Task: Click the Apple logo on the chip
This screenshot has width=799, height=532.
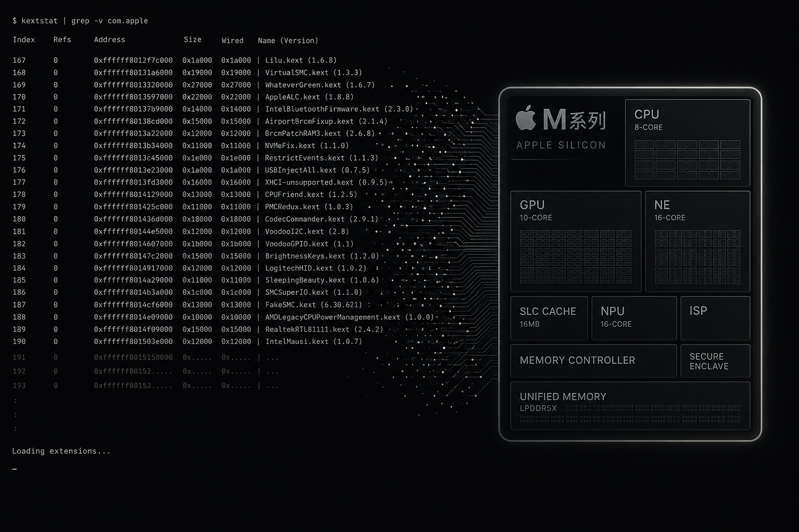Action: tap(526, 118)
